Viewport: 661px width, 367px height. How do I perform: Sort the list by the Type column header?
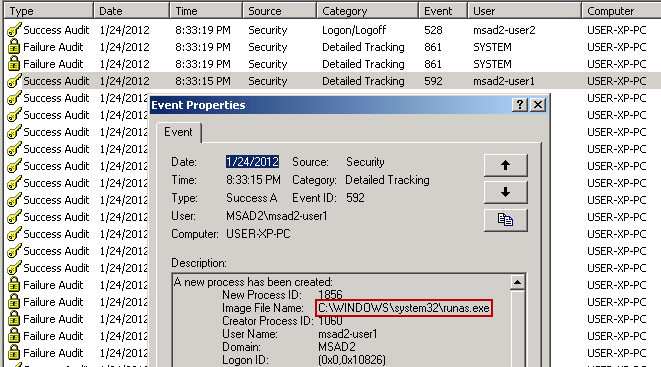coord(49,11)
